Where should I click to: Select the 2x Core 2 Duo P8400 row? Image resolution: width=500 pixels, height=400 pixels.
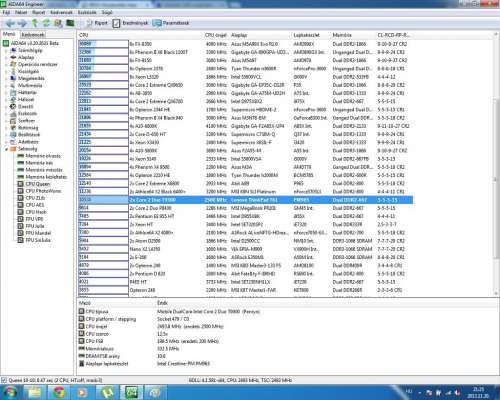(246, 208)
